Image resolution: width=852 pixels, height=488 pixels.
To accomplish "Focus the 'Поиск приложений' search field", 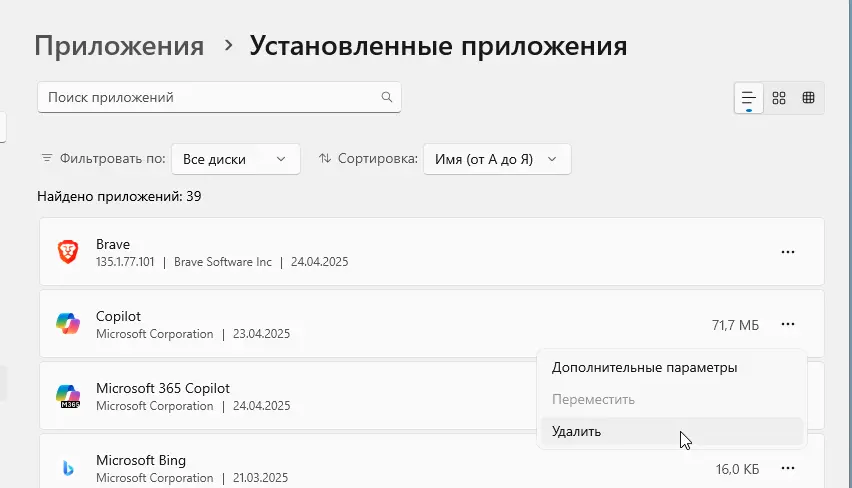I will click(x=219, y=97).
